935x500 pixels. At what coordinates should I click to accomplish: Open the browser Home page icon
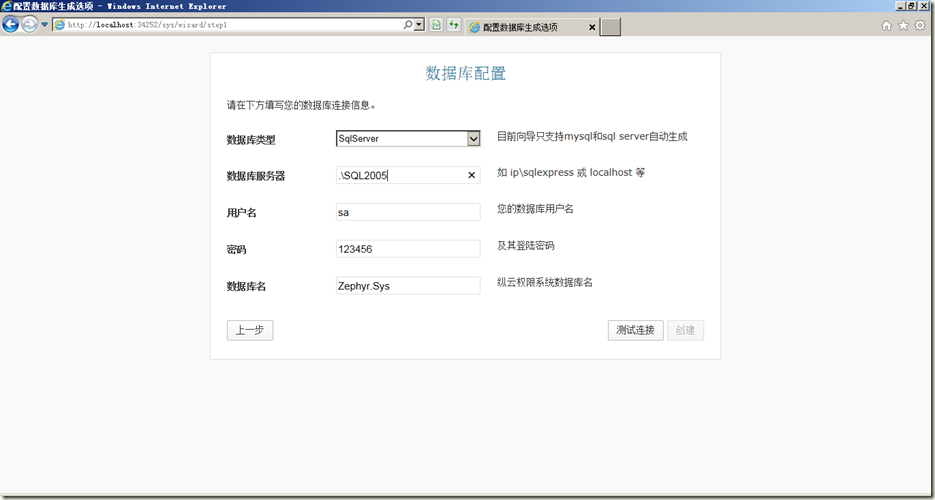[x=886, y=26]
